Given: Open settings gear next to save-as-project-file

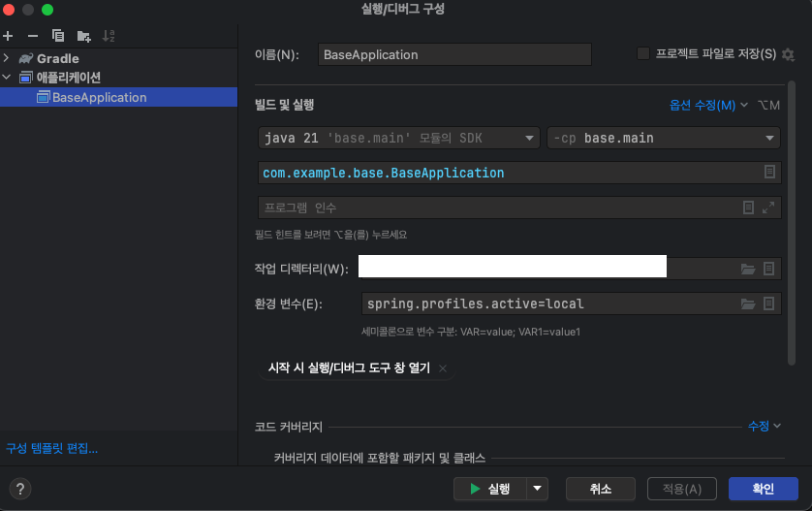Looking at the screenshot, I should tap(788, 54).
